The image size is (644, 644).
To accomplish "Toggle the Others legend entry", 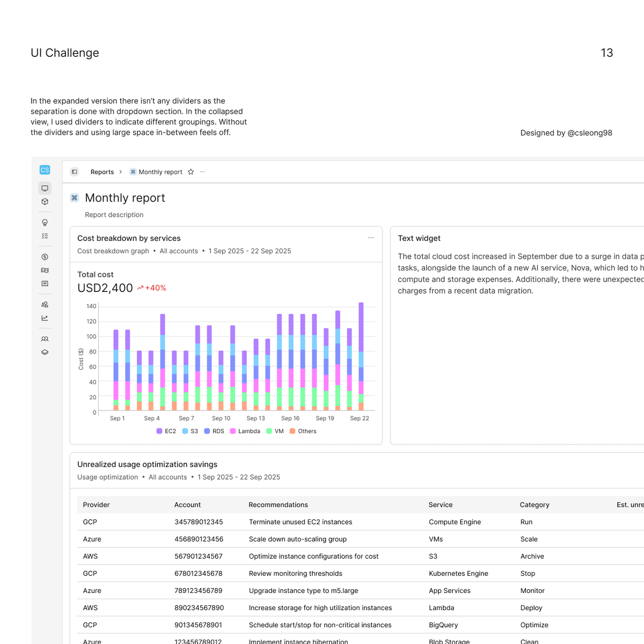I will tap(303, 431).
